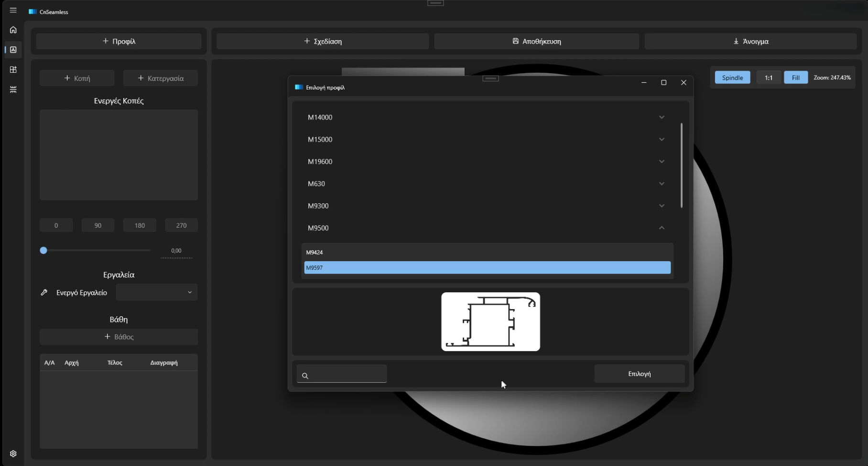Click the 0,00 angle value field
Image resolution: width=868 pixels, height=466 pixels.
(176, 251)
